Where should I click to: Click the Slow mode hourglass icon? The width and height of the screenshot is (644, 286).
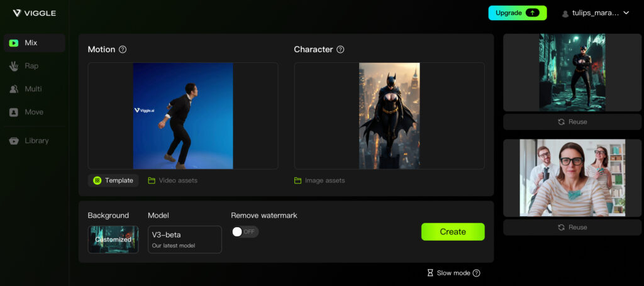430,273
